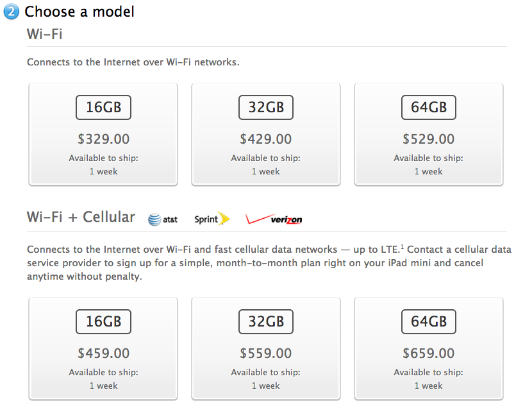Click the $659.00 price label
The image size is (532, 408).
coord(429,353)
